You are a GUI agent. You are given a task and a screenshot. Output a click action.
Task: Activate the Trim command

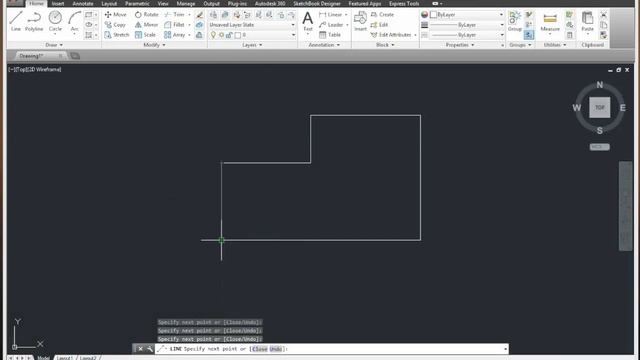175,14
